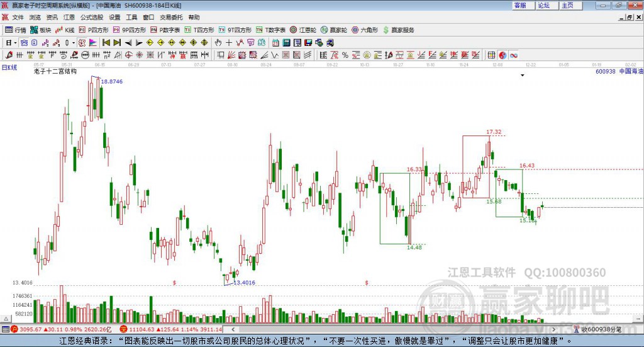
Task: Click the 老子十二宫结构 label
Action: click(55, 71)
